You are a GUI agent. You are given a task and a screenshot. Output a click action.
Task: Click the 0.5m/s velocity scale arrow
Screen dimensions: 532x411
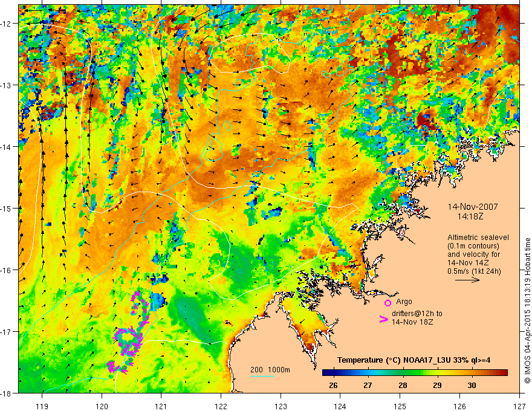click(x=467, y=280)
